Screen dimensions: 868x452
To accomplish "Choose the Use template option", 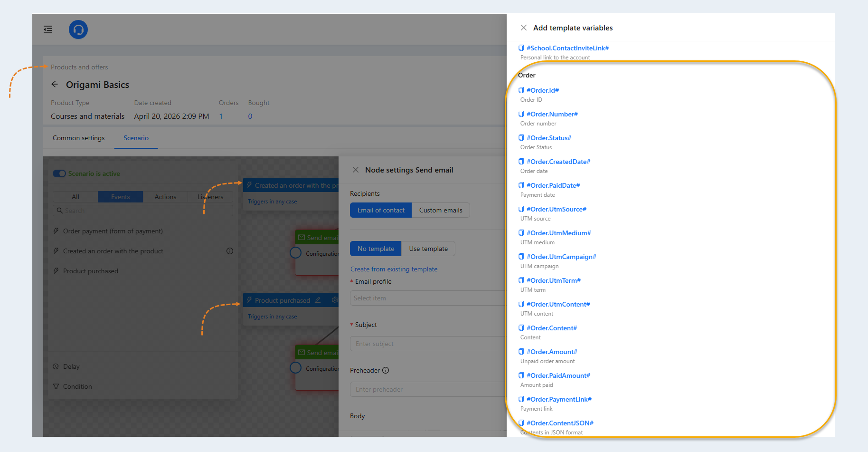I will pyautogui.click(x=428, y=249).
